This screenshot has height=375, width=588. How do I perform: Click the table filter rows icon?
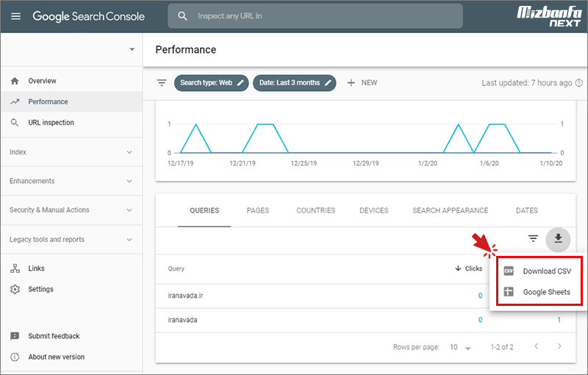[x=534, y=238]
